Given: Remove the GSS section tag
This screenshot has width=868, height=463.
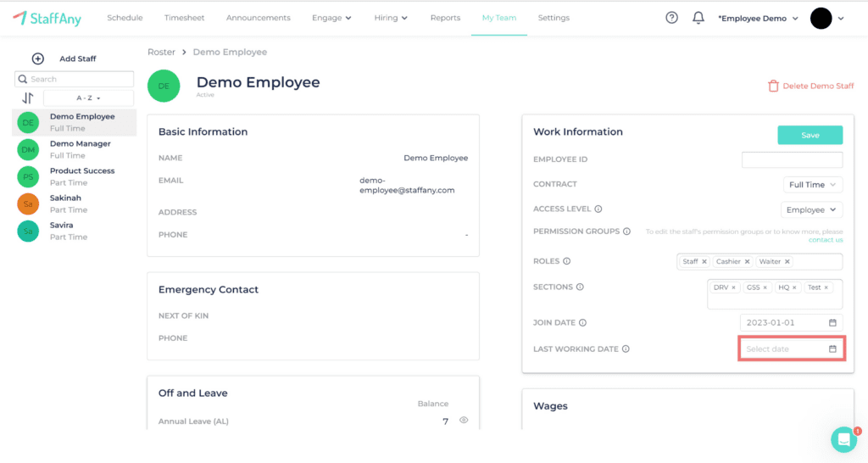Looking at the screenshot, I should [765, 287].
